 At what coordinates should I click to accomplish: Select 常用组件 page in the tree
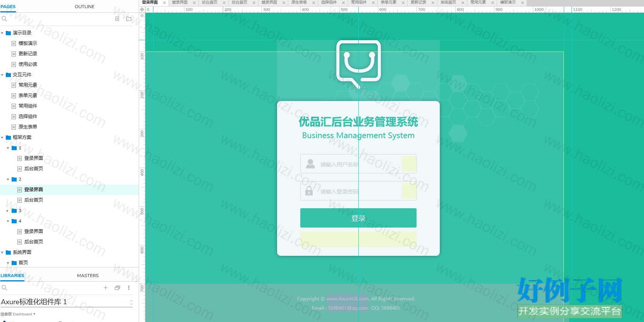click(28, 106)
